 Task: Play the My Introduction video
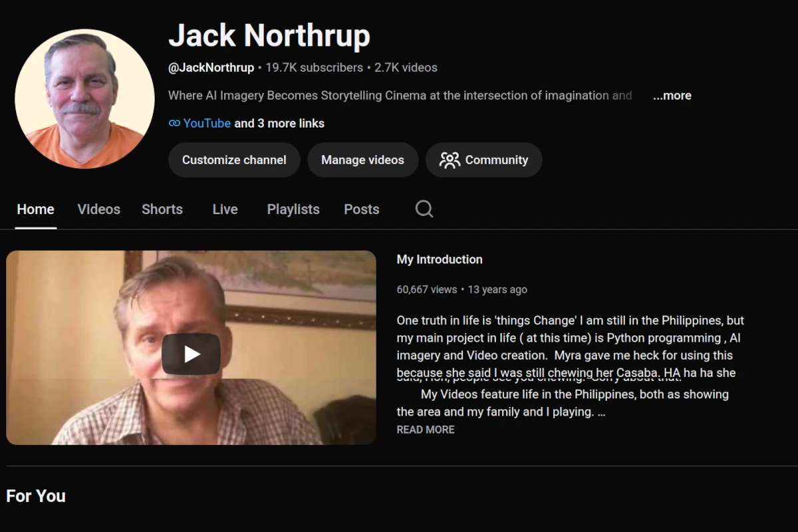pos(191,354)
